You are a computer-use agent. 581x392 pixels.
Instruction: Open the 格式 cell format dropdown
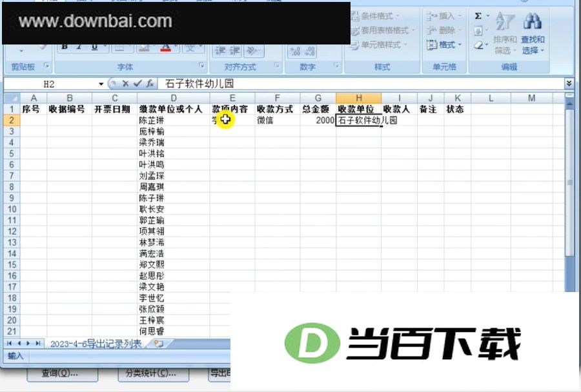coord(444,45)
